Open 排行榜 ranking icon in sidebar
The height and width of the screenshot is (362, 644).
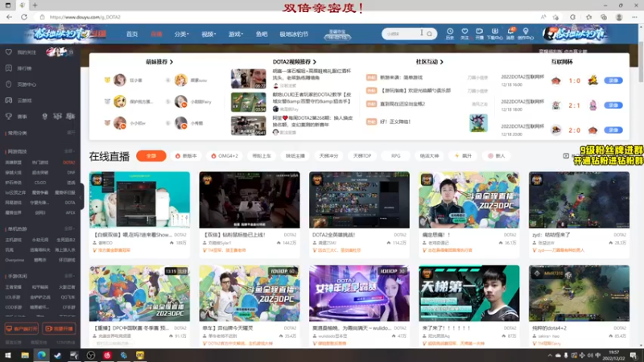tap(9, 68)
